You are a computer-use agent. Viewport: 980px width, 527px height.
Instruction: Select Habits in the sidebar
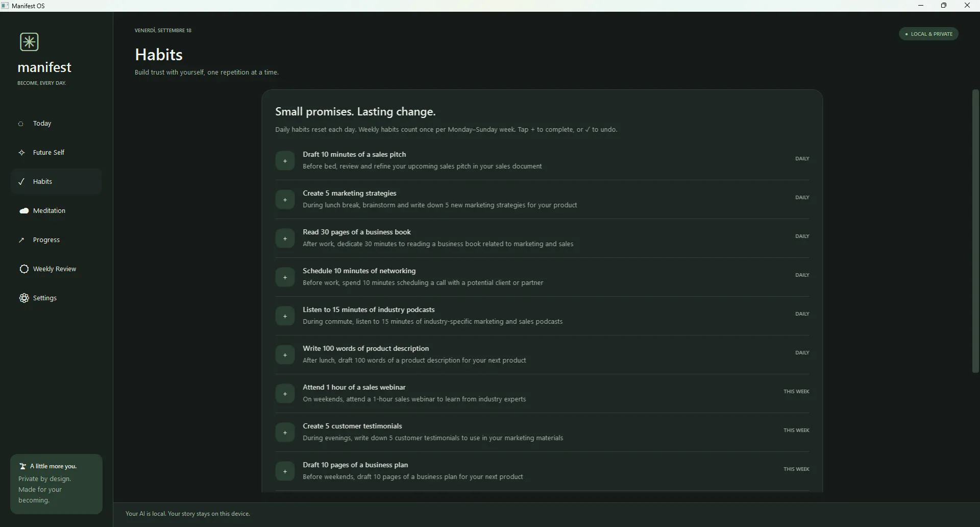pyautogui.click(x=56, y=181)
